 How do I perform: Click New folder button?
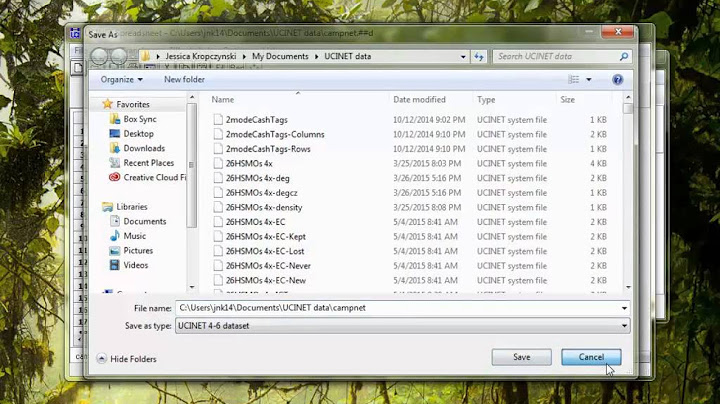tap(184, 79)
